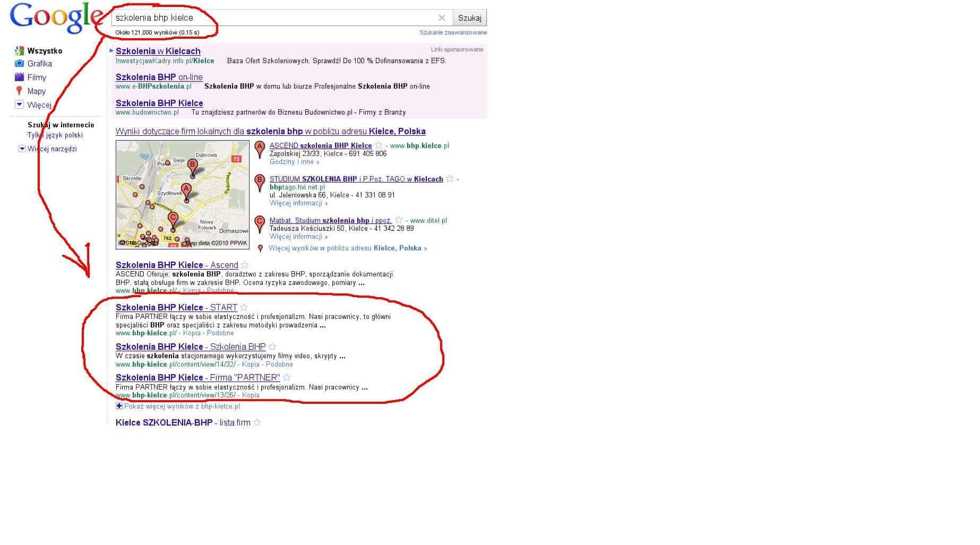Screen dimensions: 980x545
Task: Click the Około 121,000 wyników count text
Action: pyautogui.click(x=157, y=32)
